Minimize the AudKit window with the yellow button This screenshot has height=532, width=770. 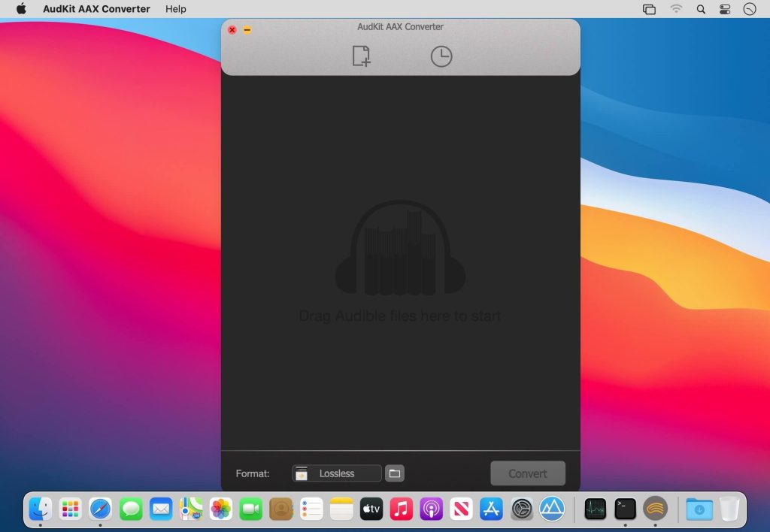247,30
